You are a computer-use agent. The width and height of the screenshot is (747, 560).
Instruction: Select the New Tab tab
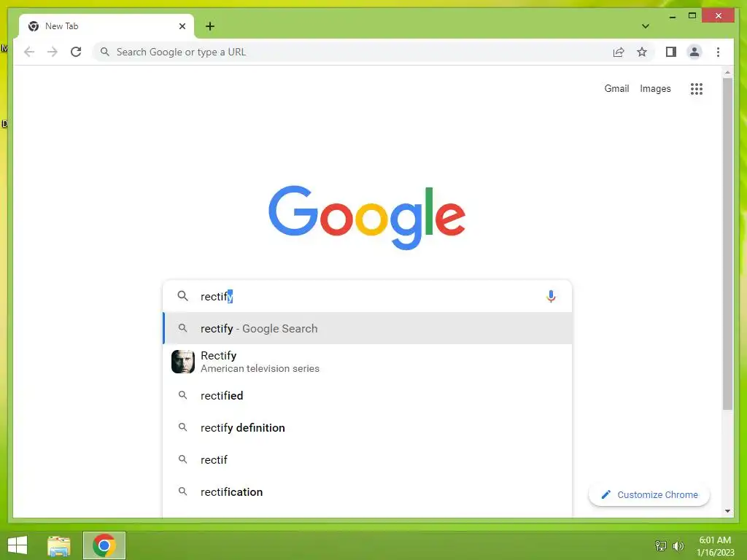click(x=107, y=26)
